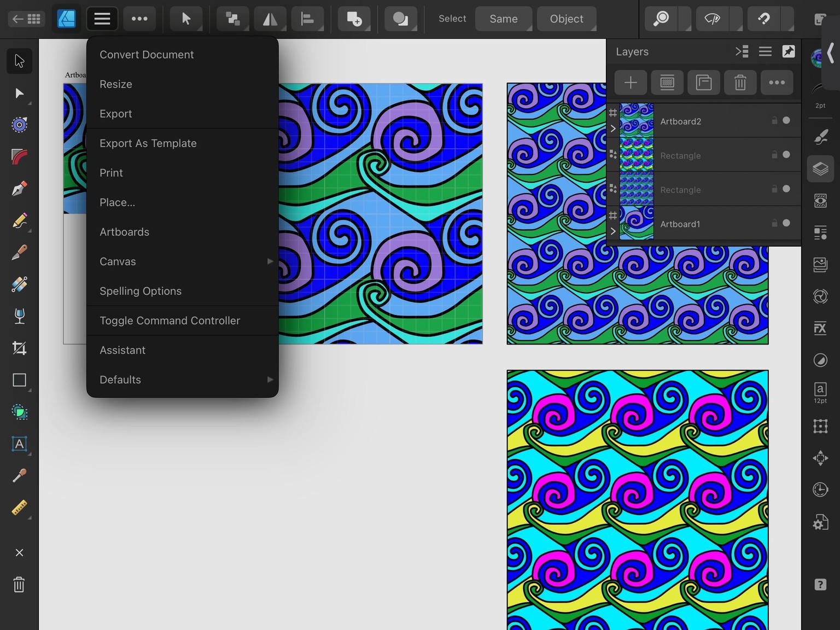Open the History clock studio

pos(820,489)
